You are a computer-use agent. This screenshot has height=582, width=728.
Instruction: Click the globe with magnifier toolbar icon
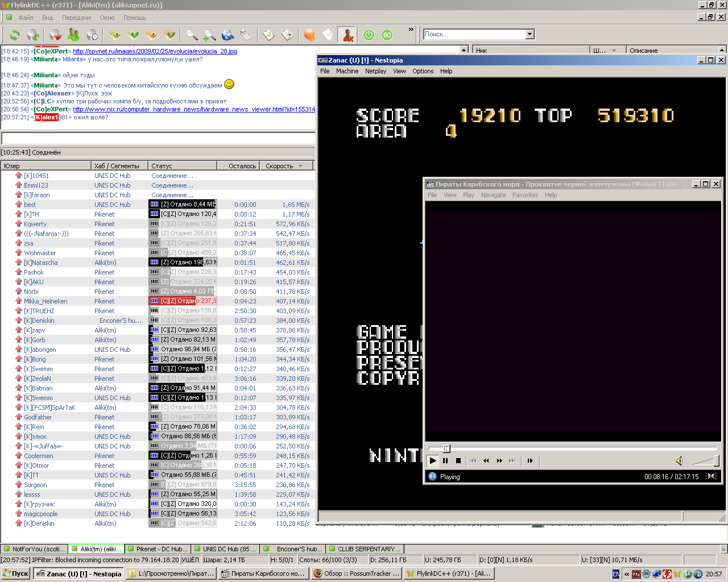tap(228, 35)
